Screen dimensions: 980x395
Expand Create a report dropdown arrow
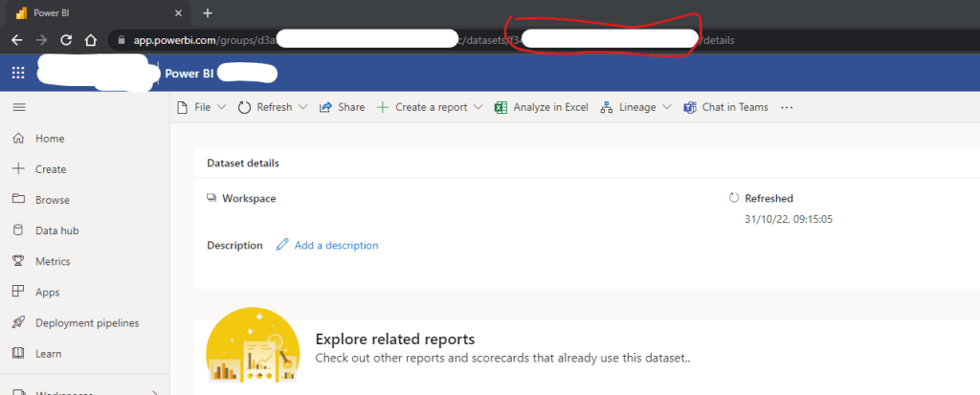pyautogui.click(x=479, y=107)
